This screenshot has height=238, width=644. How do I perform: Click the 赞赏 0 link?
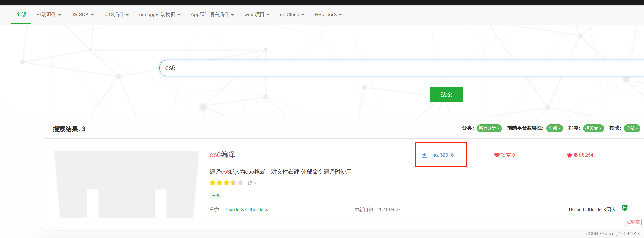click(505, 155)
